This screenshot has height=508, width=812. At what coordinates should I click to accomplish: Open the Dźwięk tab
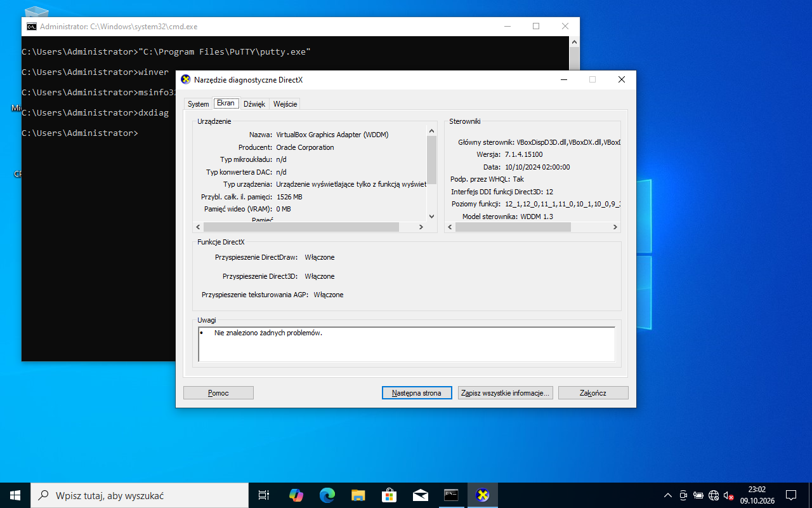(x=254, y=104)
